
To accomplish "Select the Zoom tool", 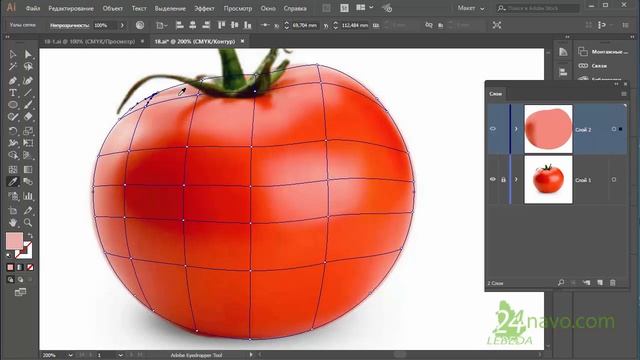I will point(28,222).
